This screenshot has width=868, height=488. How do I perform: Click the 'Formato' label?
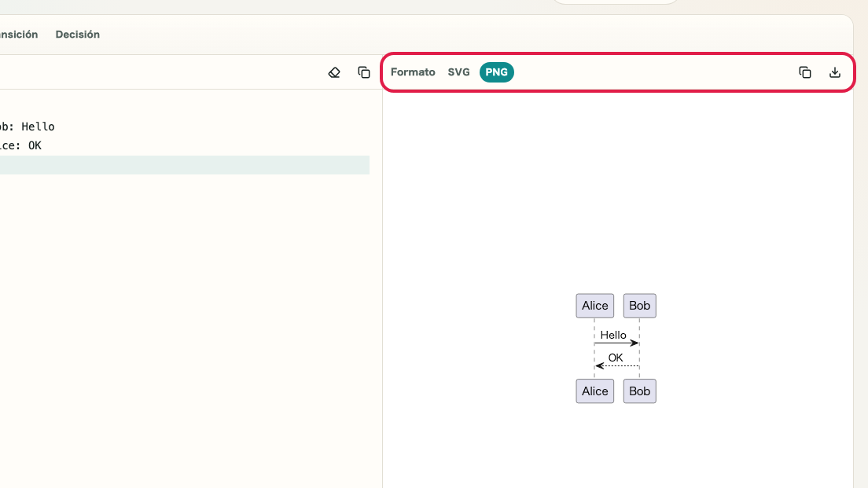[413, 72]
